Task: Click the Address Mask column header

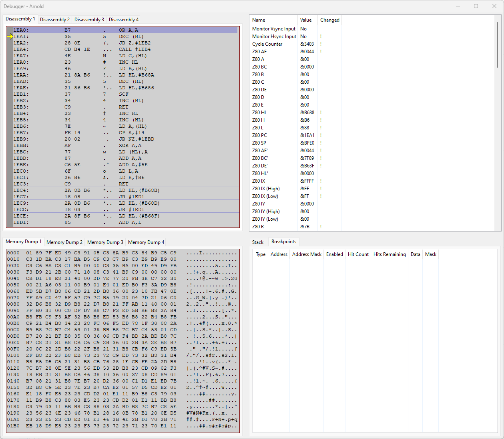Action: pos(307,254)
